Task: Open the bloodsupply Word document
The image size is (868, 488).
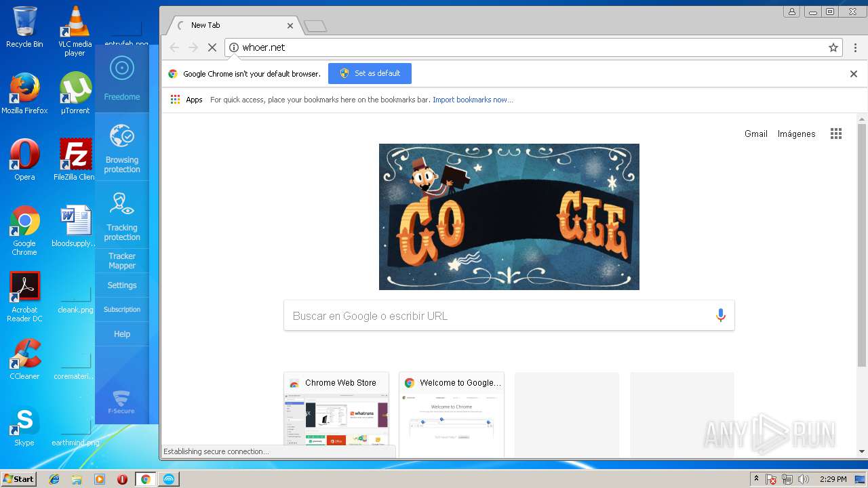Action: tap(75, 226)
